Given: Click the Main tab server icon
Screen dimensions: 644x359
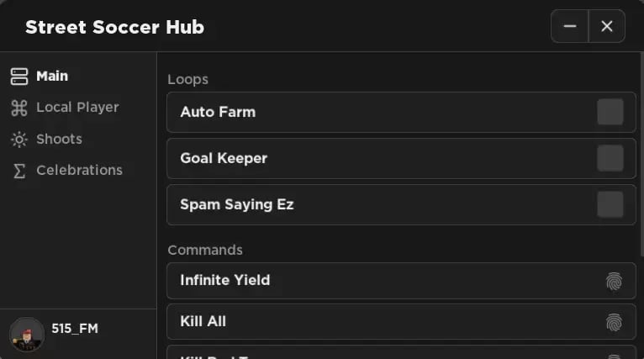Looking at the screenshot, I should [19, 77].
